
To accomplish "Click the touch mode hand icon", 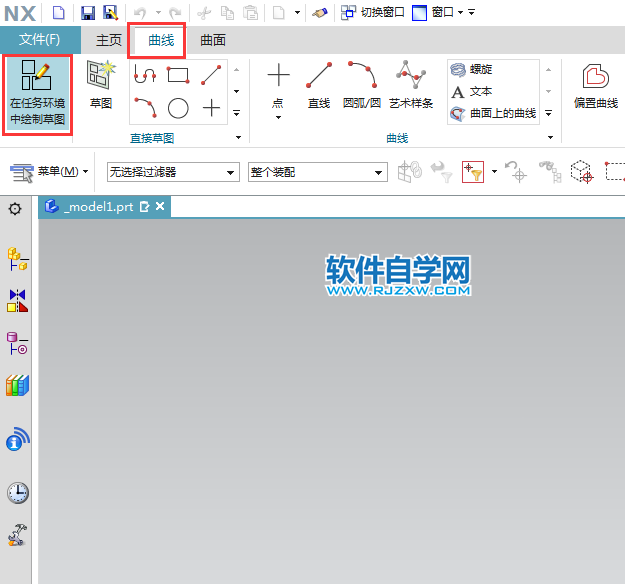I will (319, 13).
